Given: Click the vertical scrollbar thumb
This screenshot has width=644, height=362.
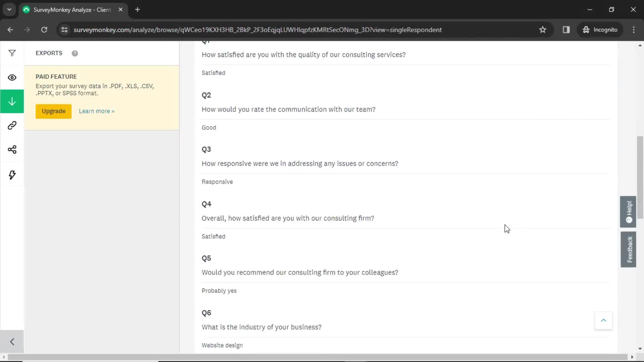Looking at the screenshot, I should pyautogui.click(x=640, y=177).
